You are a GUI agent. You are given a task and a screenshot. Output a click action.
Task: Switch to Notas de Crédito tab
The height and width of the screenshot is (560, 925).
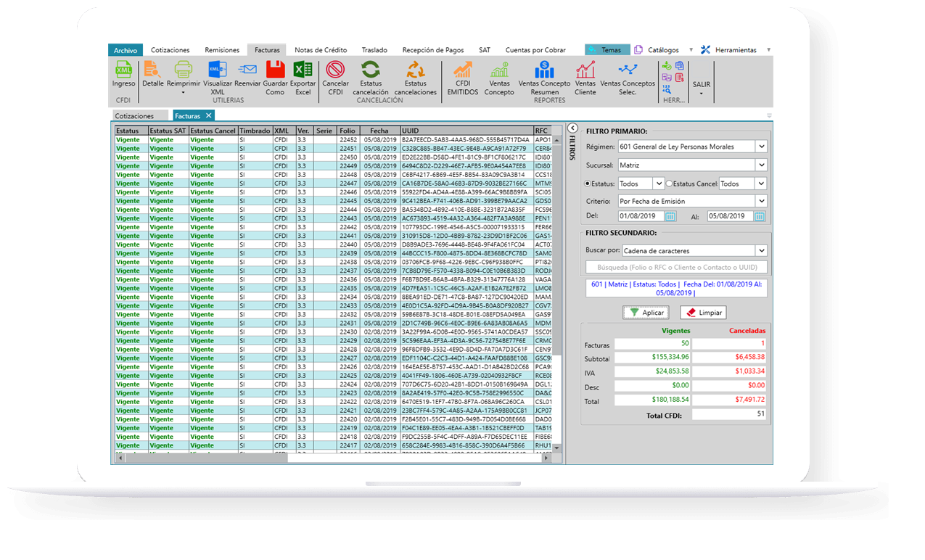[x=321, y=50]
